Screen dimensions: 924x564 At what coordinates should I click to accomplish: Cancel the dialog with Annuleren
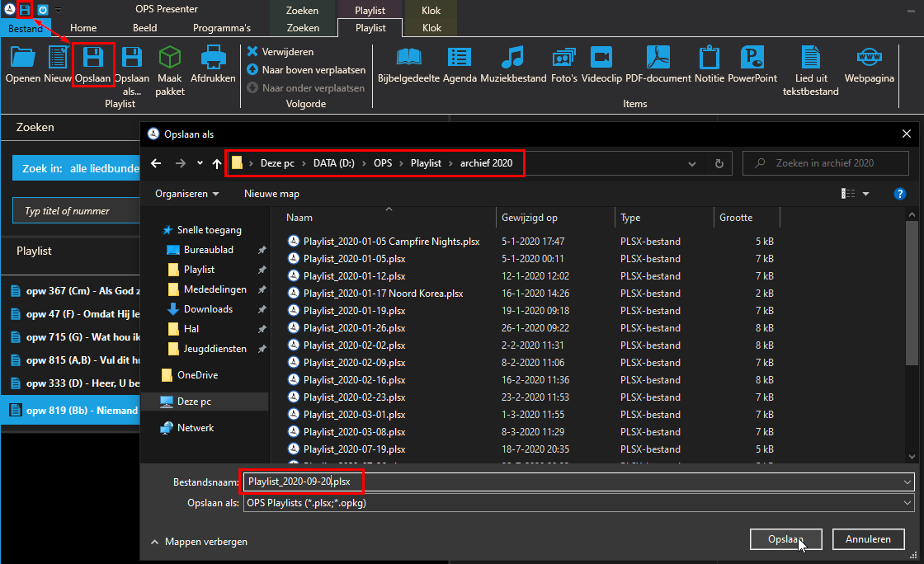click(868, 539)
